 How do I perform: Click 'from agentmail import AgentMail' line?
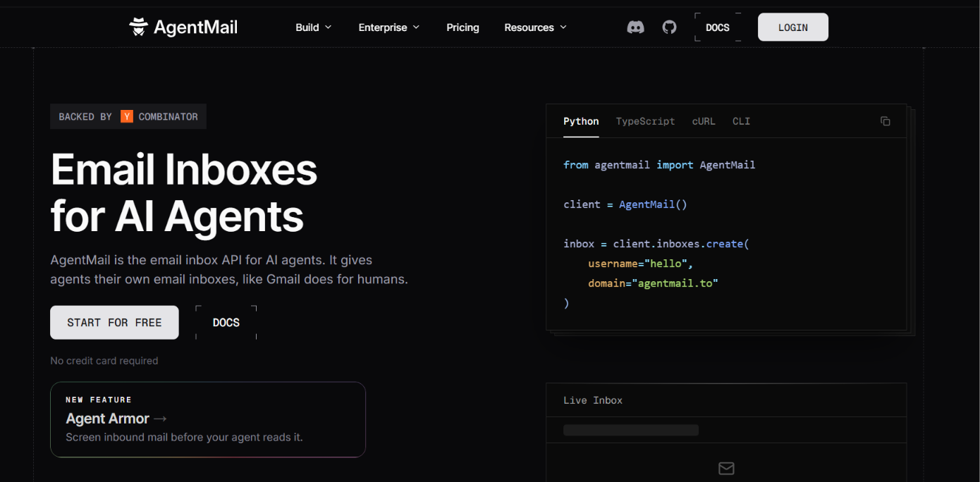coord(659,165)
